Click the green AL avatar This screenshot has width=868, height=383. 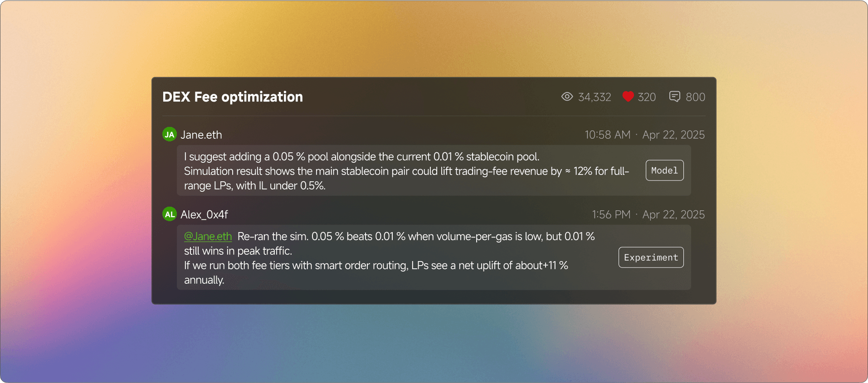(170, 214)
